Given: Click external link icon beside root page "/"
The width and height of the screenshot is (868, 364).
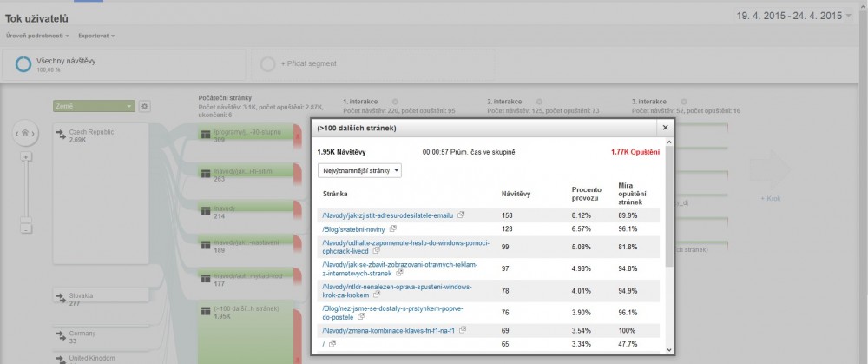Looking at the screenshot, I should click(x=332, y=345).
